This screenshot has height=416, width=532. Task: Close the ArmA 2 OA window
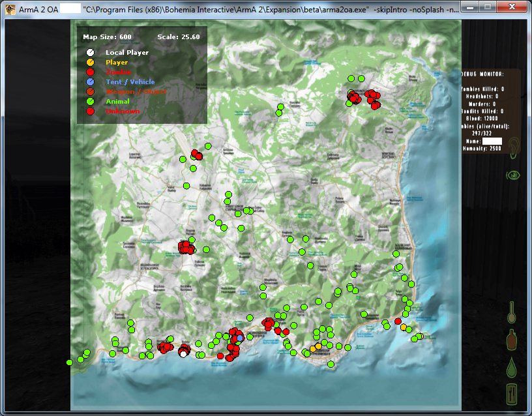tap(512, 7)
